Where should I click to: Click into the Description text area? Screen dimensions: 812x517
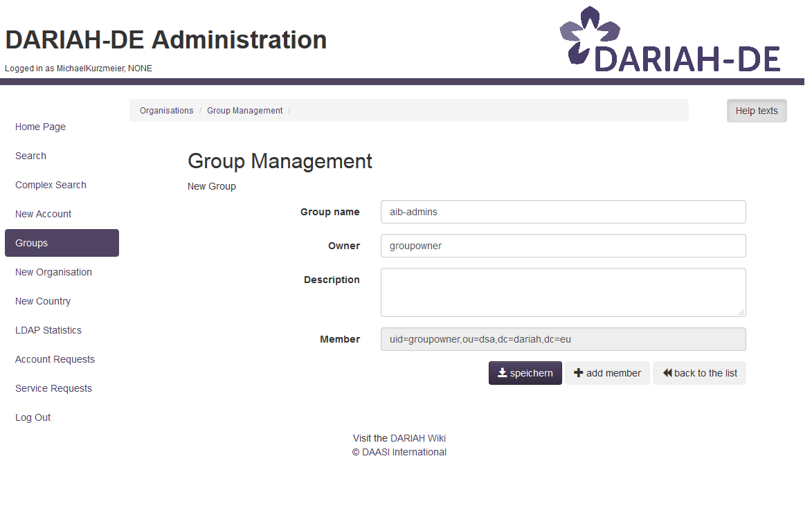(x=563, y=292)
